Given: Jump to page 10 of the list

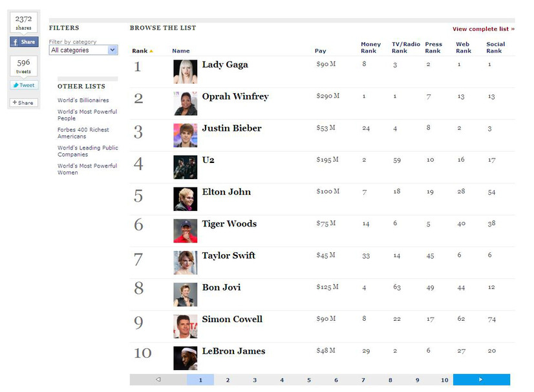Looking at the screenshot, I should pyautogui.click(x=444, y=380).
